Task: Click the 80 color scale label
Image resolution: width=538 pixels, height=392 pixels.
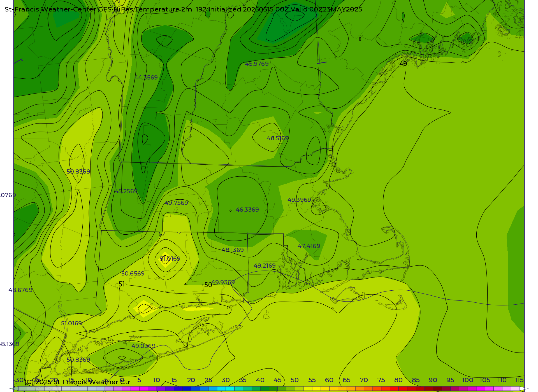Action: (x=398, y=380)
